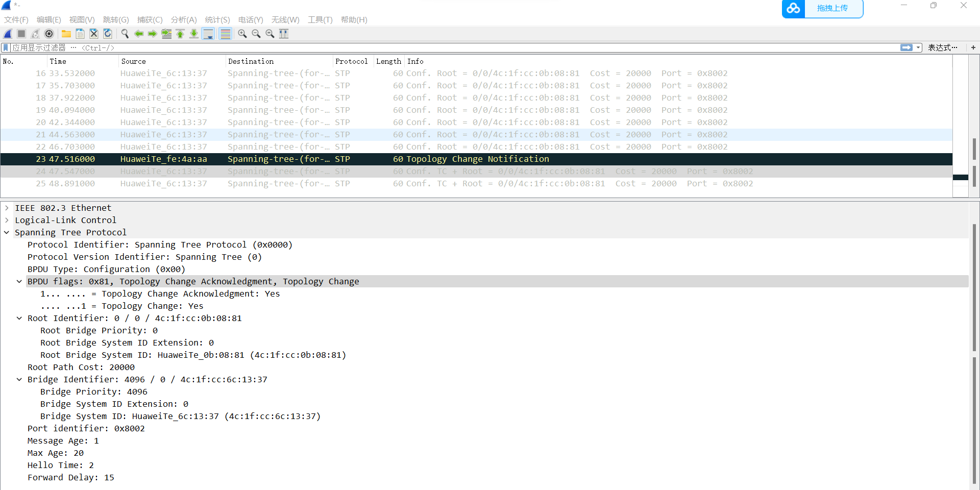Screen dimensions: 980x490
Task: Zoom in on packet list text
Action: pos(242,34)
